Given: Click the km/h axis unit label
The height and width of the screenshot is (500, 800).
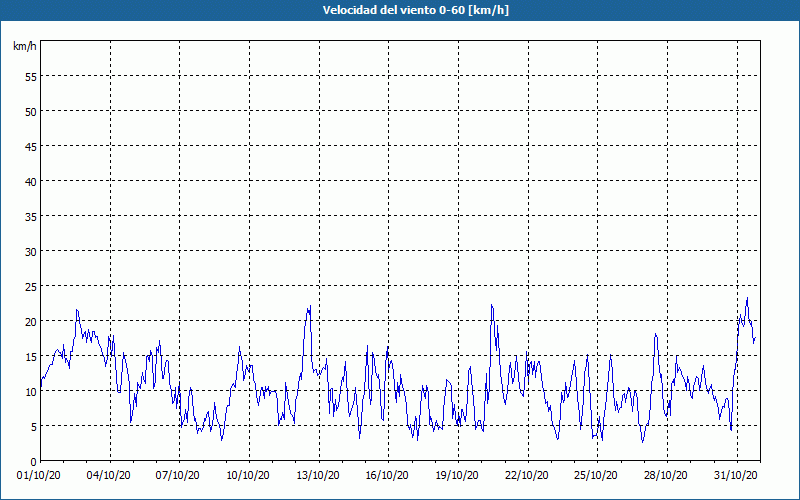Looking at the screenshot, I should [25, 46].
